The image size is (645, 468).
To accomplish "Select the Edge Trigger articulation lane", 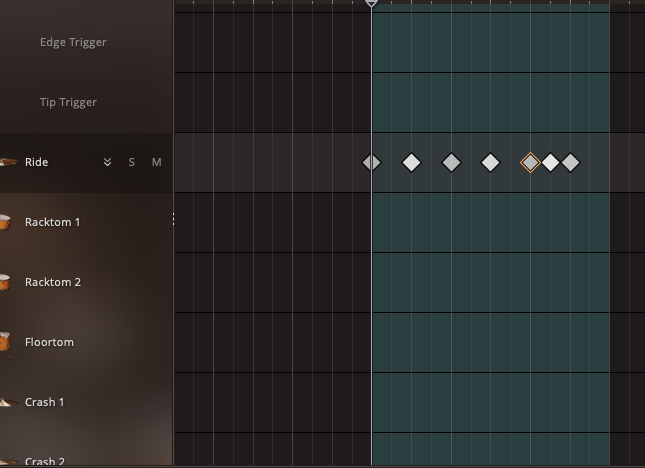I will (73, 42).
